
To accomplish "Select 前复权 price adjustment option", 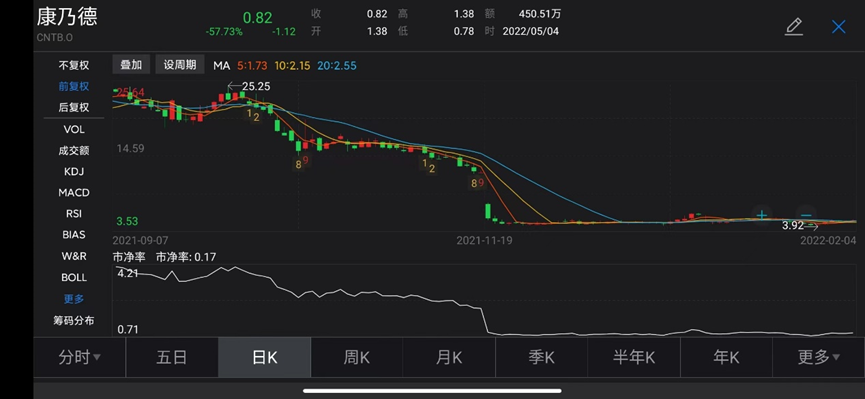I will point(73,86).
